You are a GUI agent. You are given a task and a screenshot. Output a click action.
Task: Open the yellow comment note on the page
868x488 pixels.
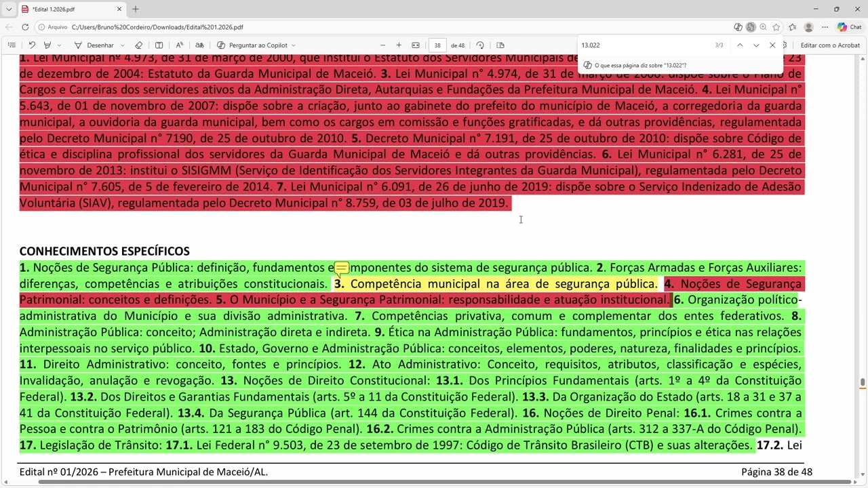[341, 268]
